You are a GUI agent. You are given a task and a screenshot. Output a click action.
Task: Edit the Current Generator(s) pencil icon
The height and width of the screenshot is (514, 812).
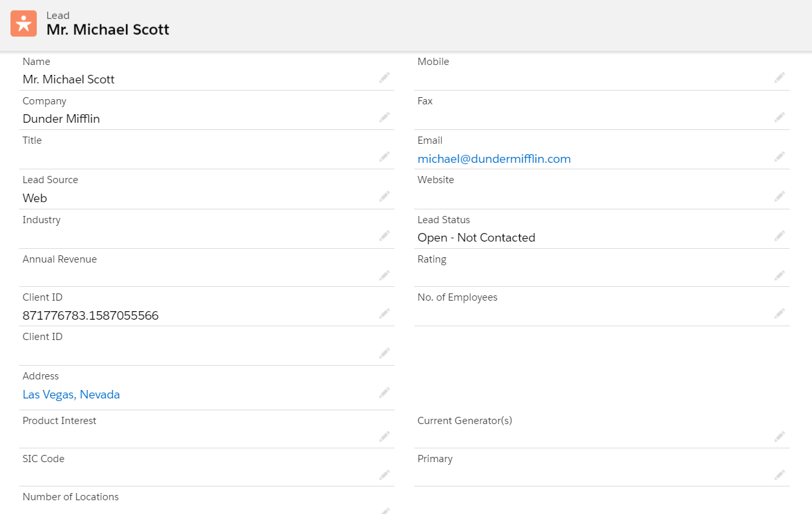click(780, 436)
